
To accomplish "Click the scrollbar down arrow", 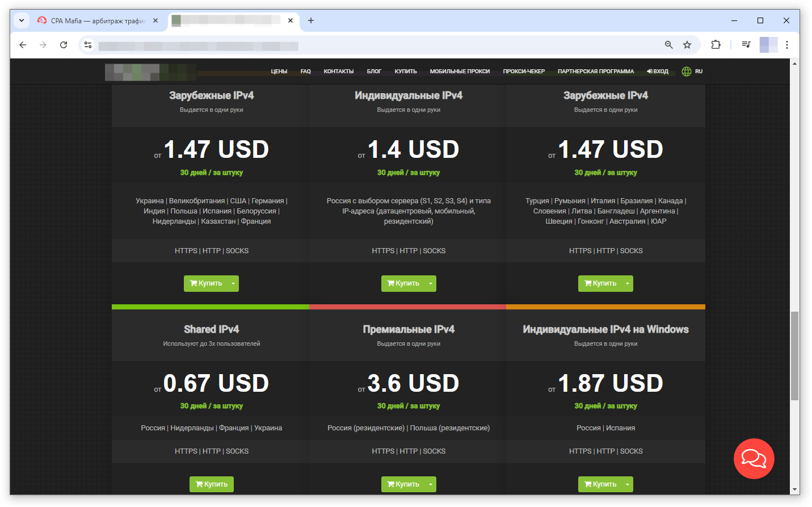I will point(794,490).
